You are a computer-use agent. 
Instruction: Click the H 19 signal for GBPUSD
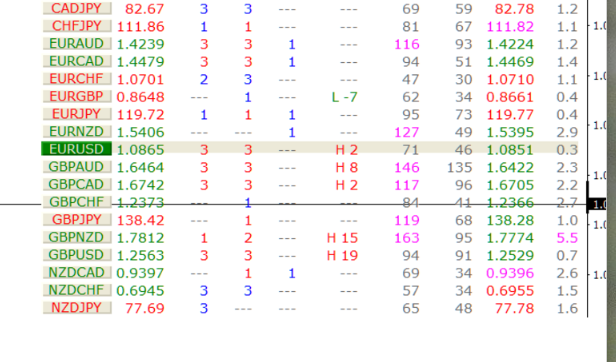[x=343, y=255]
